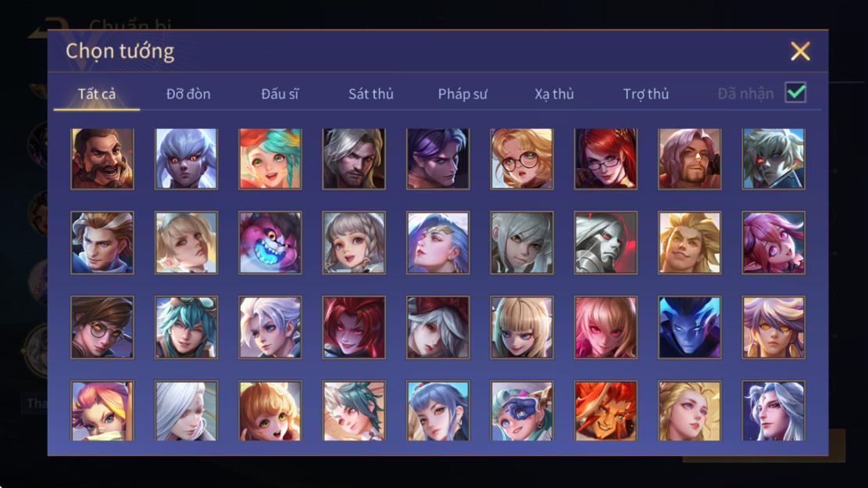Screen dimensions: 868x488
Task: Select the spiky blonde grinning hero
Action: (690, 242)
